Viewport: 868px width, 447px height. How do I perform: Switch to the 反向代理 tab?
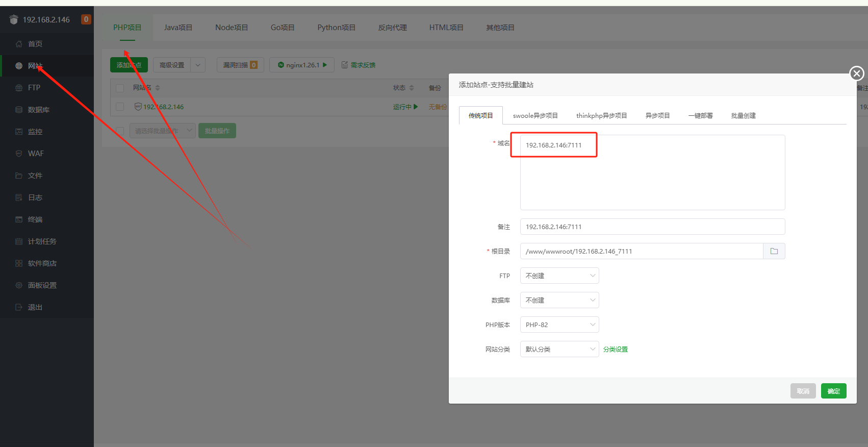[x=393, y=28]
